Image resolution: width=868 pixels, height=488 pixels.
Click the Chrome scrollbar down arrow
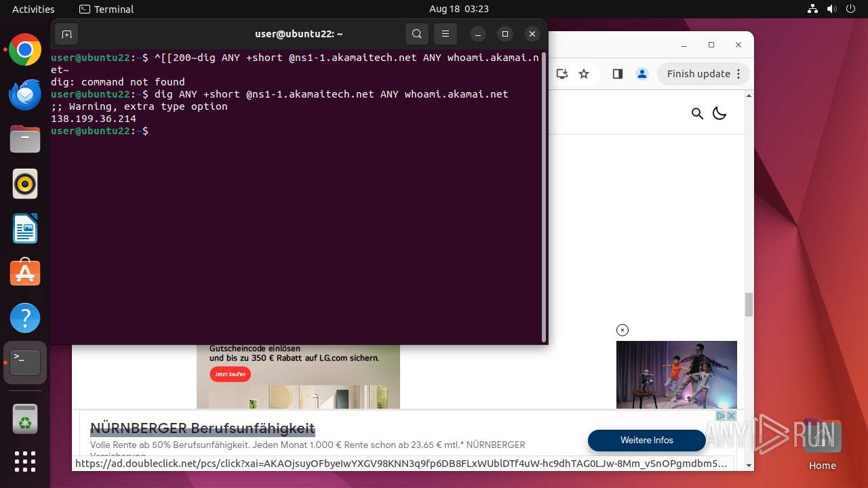tap(749, 465)
